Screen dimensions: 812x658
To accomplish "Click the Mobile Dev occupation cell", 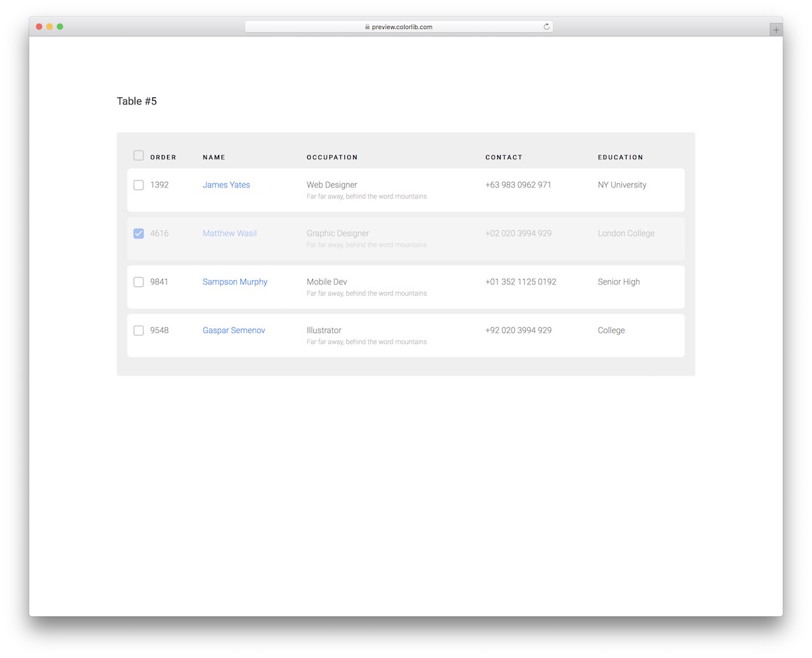I will [x=326, y=282].
